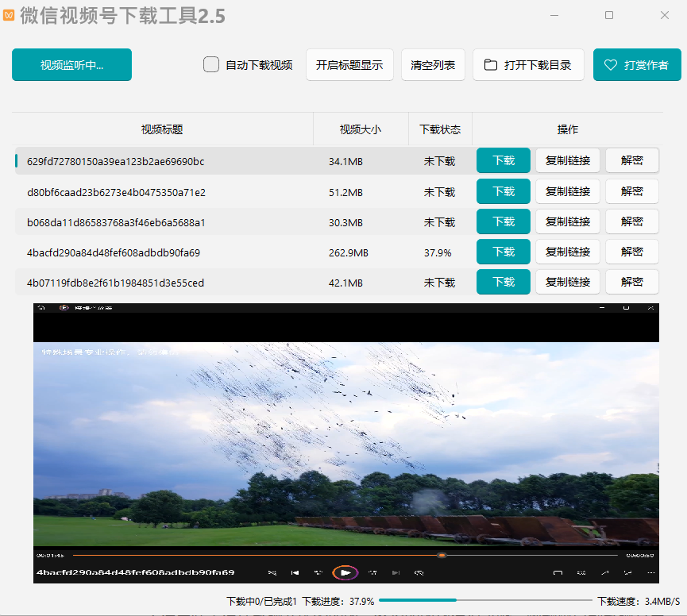Toggle the 视频监听中... monitoring button

coord(71,65)
